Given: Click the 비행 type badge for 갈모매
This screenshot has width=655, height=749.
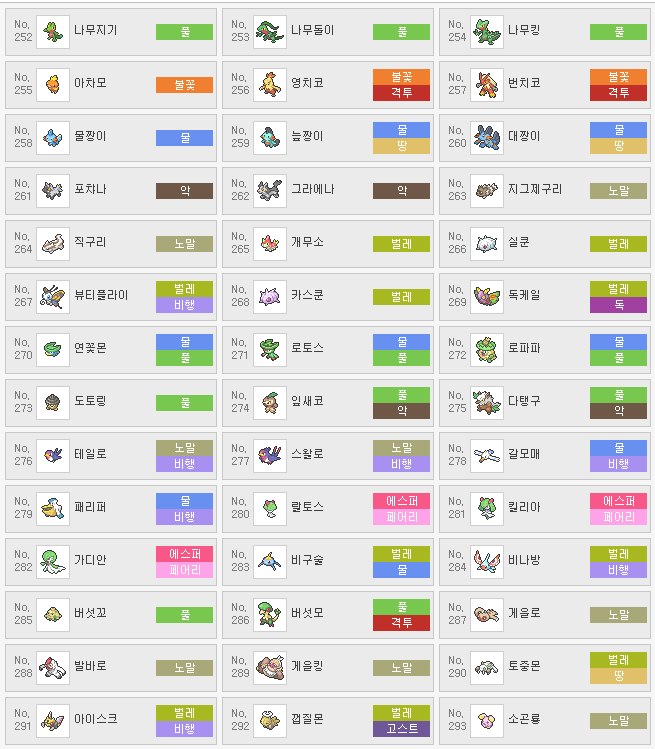Looking at the screenshot, I should (618, 464).
